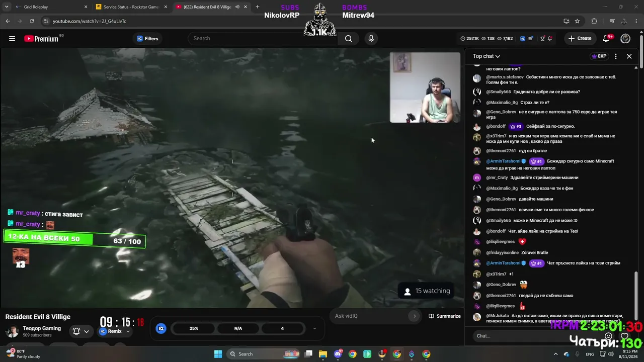Click the video title Resident Evil 8 Villige
The height and width of the screenshot is (362, 644).
point(38,317)
